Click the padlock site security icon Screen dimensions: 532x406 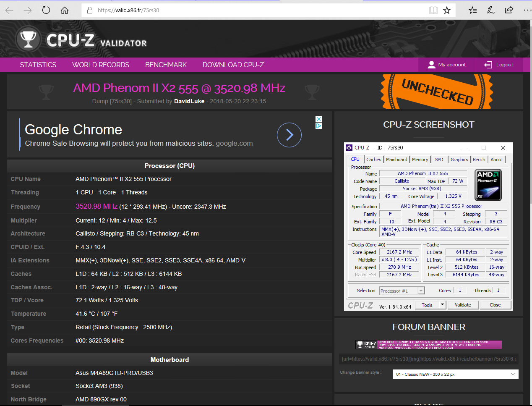(x=89, y=10)
